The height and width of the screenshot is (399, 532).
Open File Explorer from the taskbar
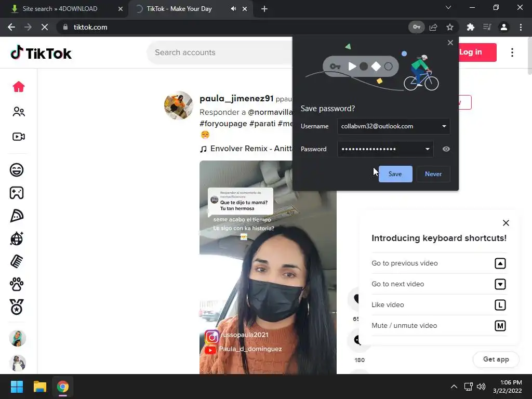pos(39,387)
